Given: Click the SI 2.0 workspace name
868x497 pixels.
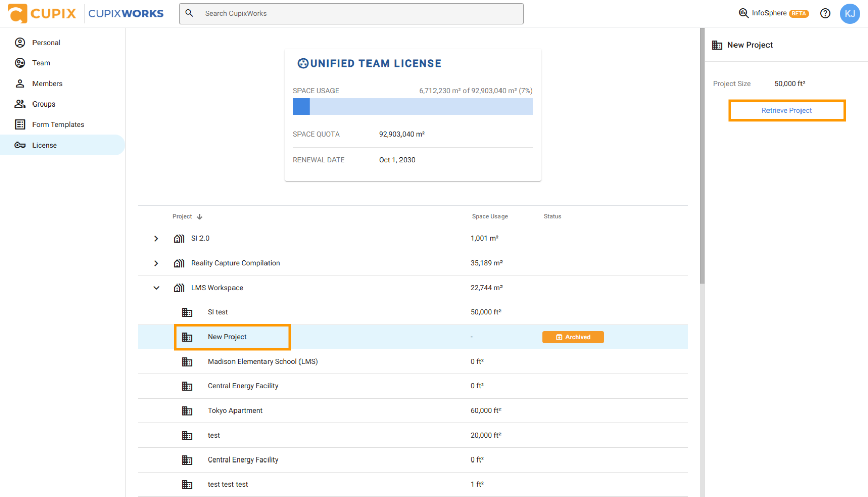Looking at the screenshot, I should tap(200, 238).
